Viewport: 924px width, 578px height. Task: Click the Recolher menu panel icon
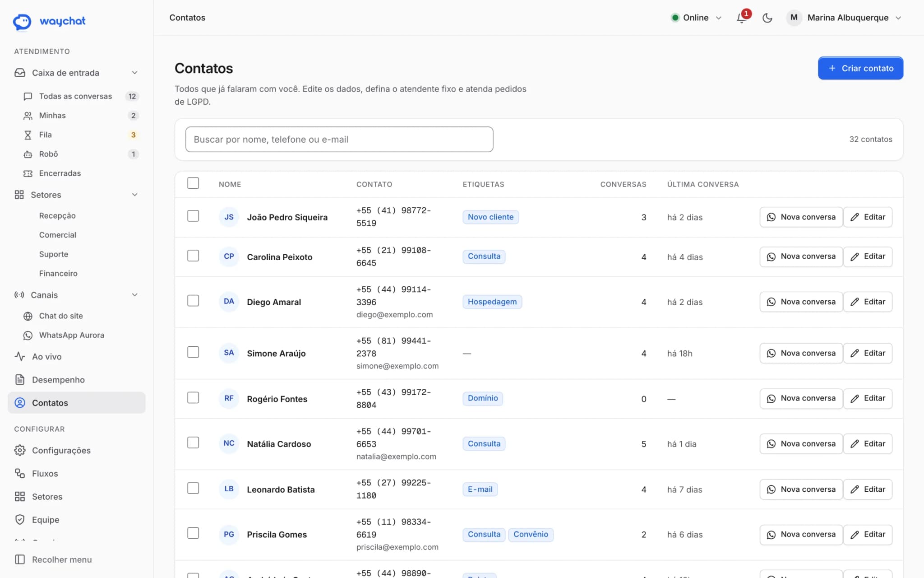20,559
